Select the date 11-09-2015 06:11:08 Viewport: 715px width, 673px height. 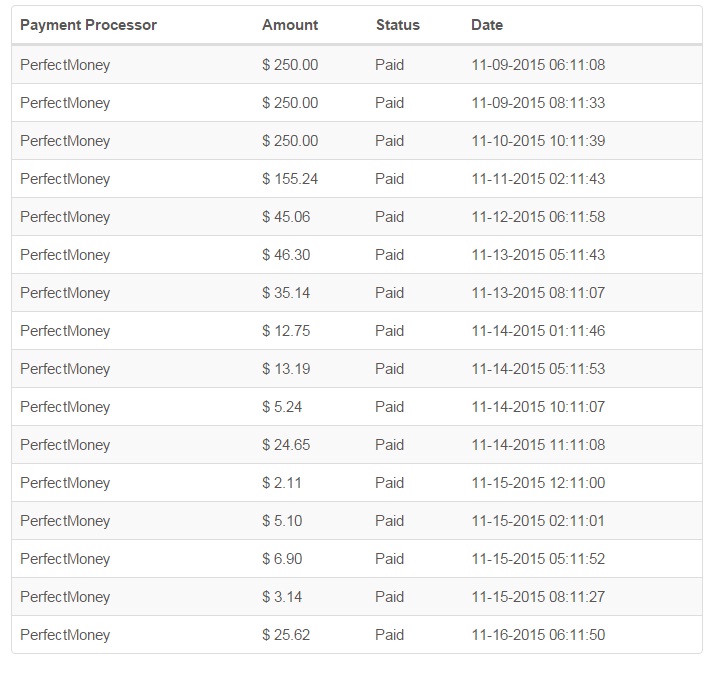point(538,65)
